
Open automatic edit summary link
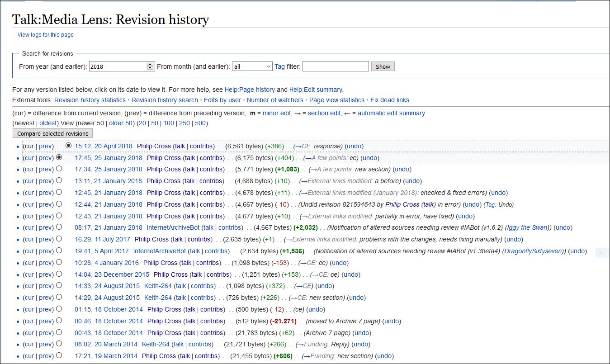click(391, 113)
